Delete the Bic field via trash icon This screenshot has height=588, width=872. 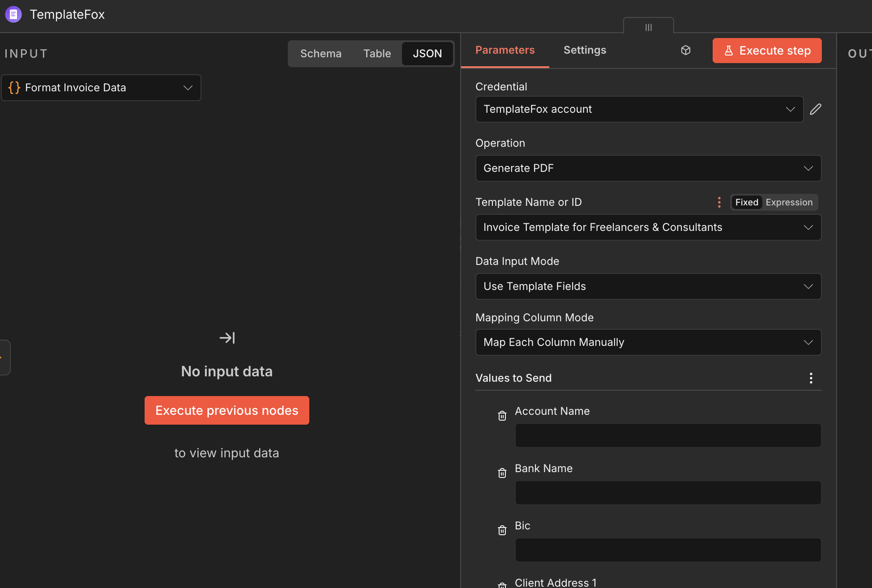pyautogui.click(x=502, y=530)
